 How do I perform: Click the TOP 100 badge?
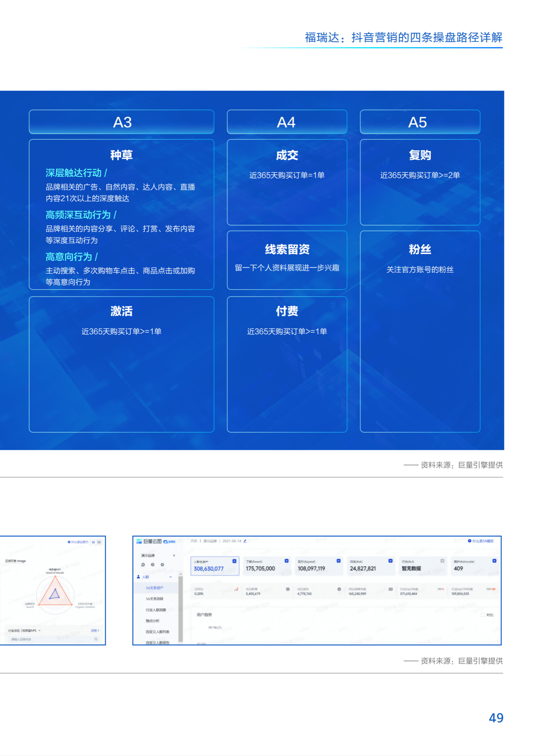[491, 589]
